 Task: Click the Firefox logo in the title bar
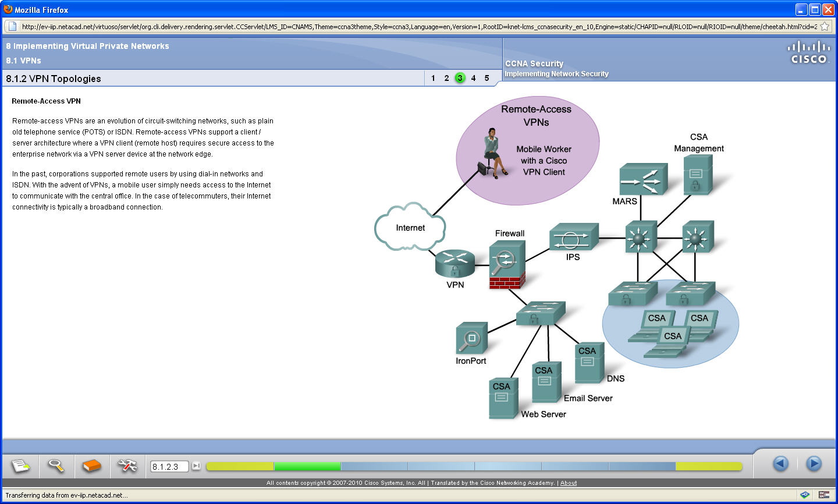[x=8, y=9]
